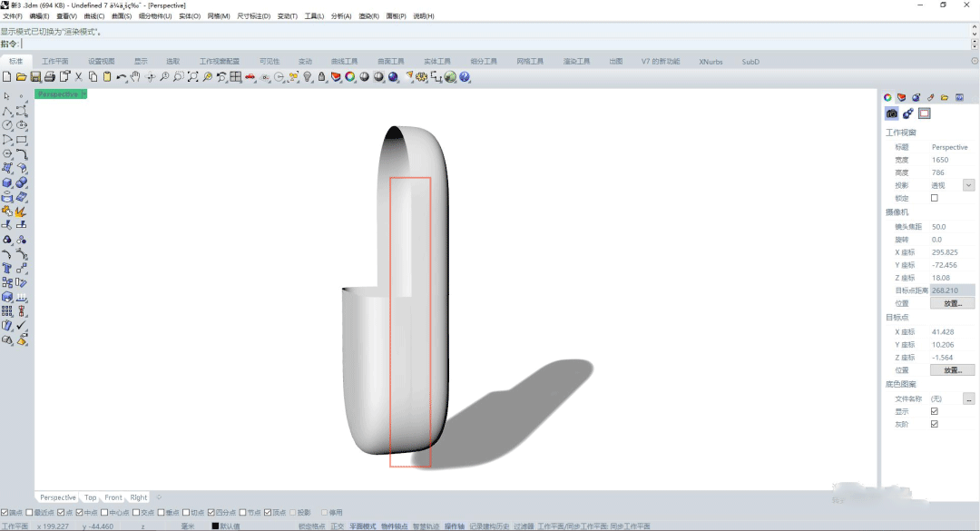Select the arrow selection tool in sidebar

pos(6,96)
